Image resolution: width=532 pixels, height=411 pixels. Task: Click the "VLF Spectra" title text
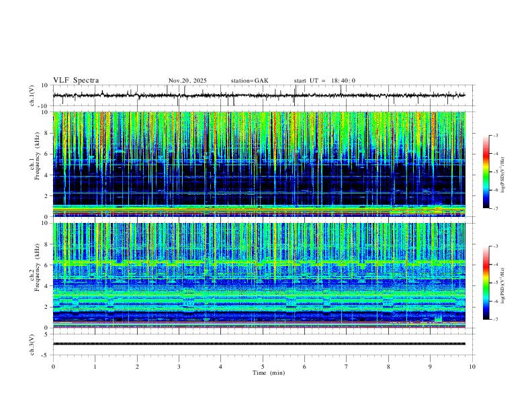point(76,81)
